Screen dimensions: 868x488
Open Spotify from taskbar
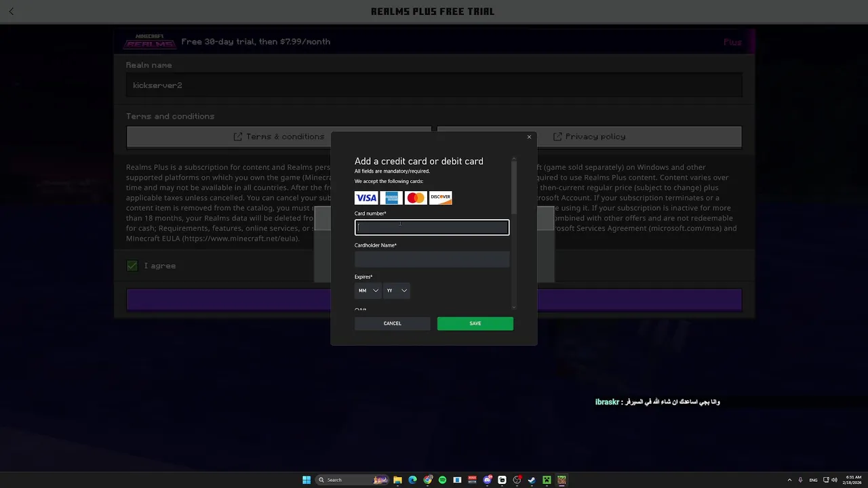[442, 480]
